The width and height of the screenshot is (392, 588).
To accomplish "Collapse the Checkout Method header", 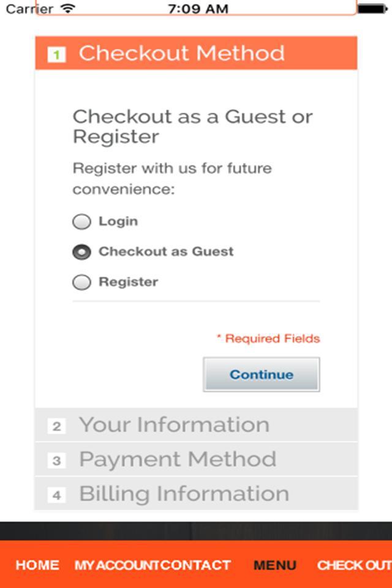I will click(x=196, y=53).
